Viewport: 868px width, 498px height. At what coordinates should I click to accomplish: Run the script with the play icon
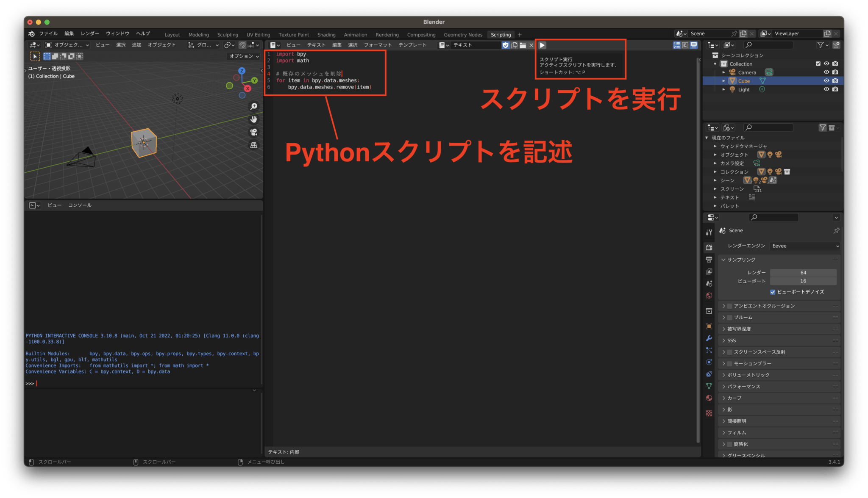tap(543, 45)
